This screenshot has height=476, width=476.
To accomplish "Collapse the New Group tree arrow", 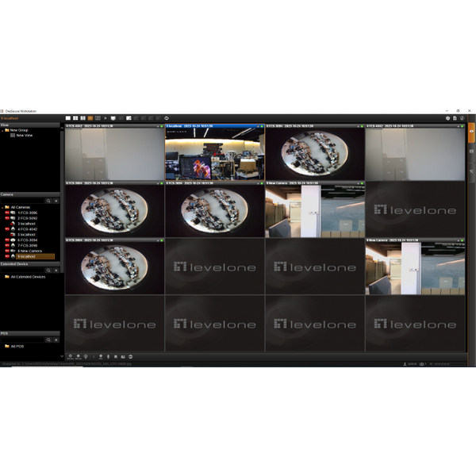I will tap(2, 131).
